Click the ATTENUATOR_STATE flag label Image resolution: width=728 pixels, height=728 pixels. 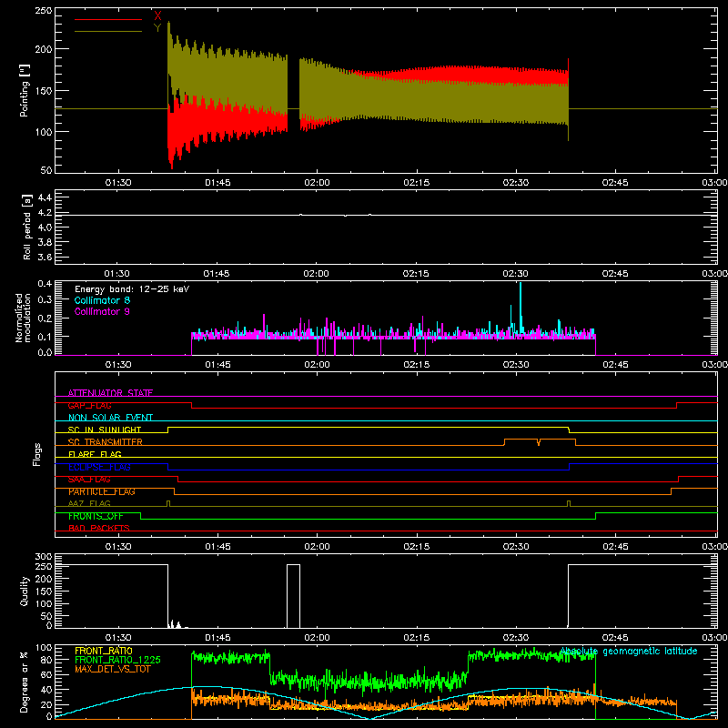[x=110, y=393]
